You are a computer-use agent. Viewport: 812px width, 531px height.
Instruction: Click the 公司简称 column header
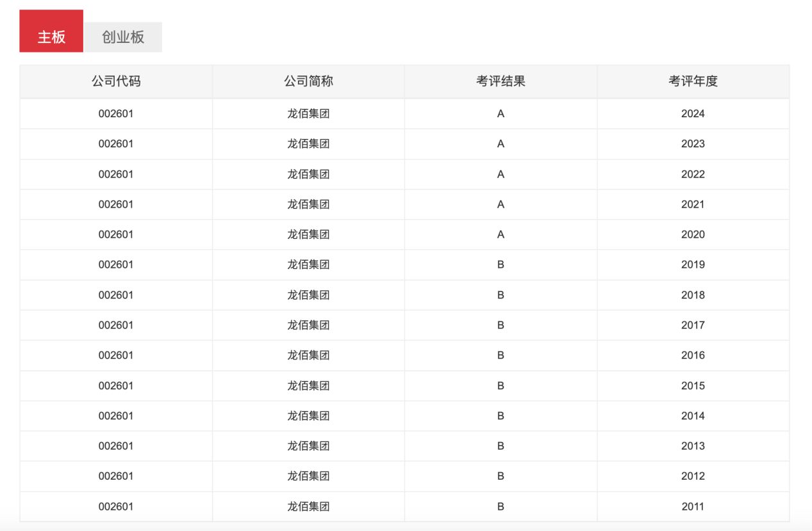(308, 81)
